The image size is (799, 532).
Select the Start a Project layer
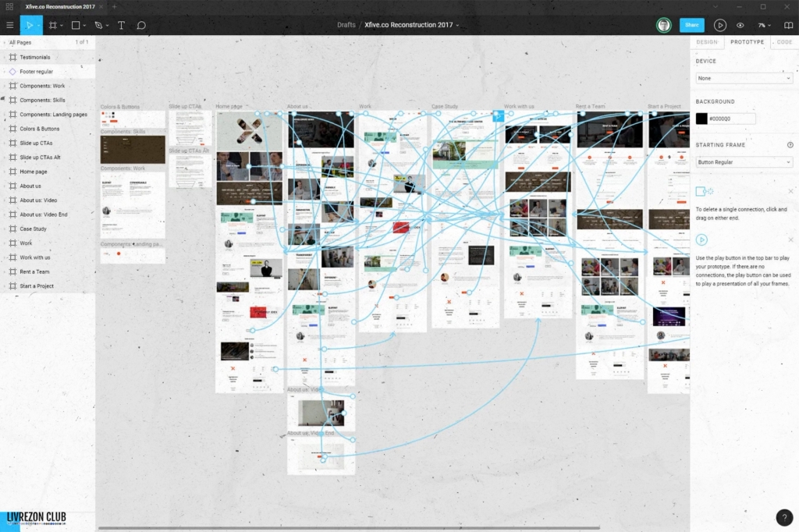tap(48, 286)
